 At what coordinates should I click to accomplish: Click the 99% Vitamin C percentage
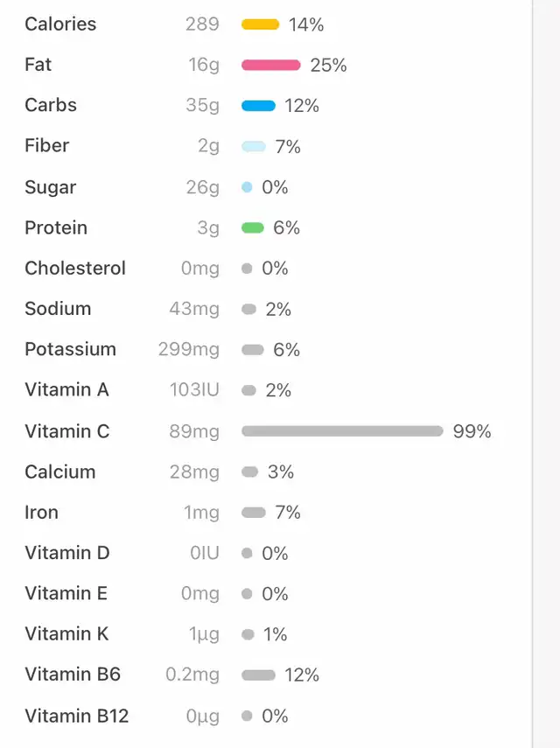[472, 431]
